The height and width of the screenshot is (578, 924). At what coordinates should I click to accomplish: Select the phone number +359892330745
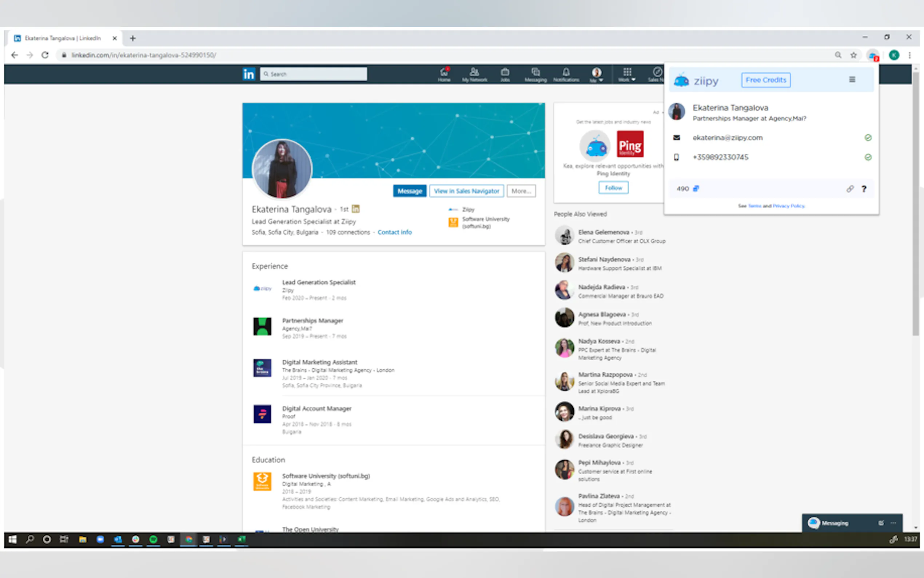[x=720, y=157]
